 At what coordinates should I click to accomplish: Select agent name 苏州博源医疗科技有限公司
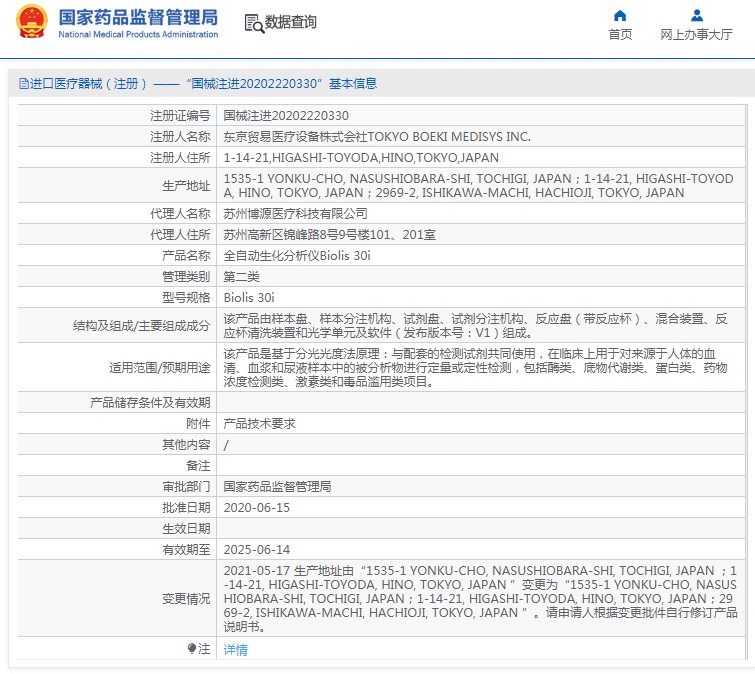tap(295, 214)
